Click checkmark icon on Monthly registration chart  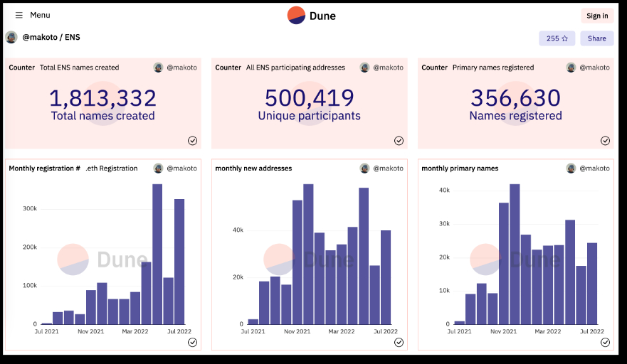click(192, 343)
